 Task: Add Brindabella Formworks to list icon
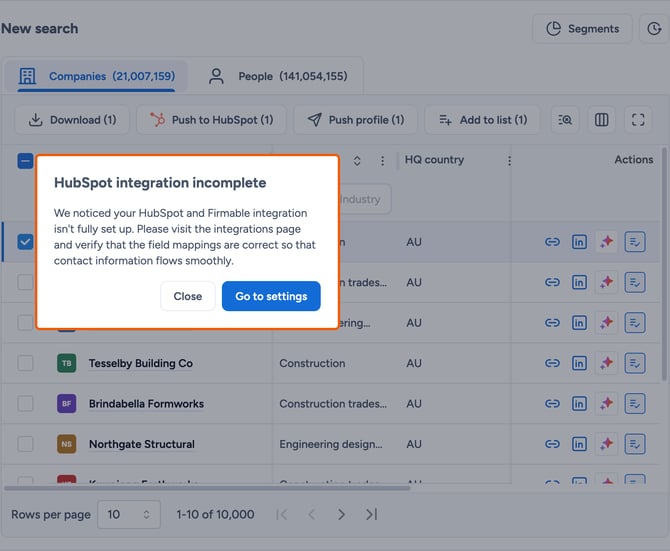635,403
